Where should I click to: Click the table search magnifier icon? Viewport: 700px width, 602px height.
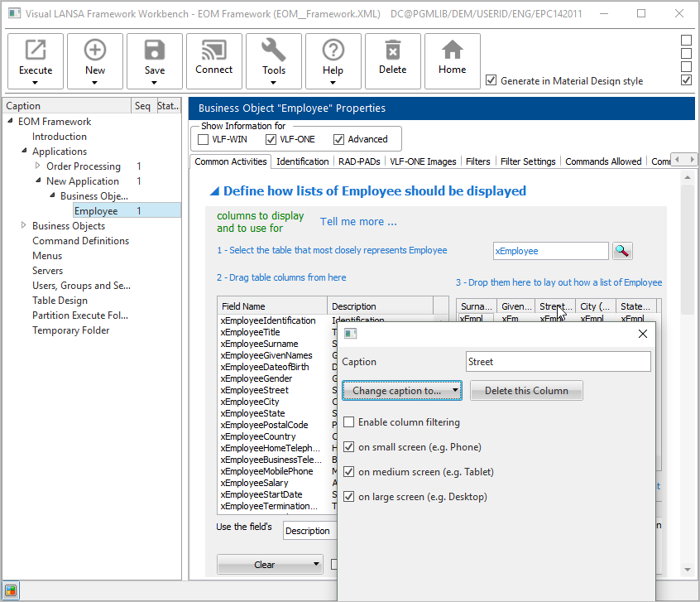click(x=622, y=251)
